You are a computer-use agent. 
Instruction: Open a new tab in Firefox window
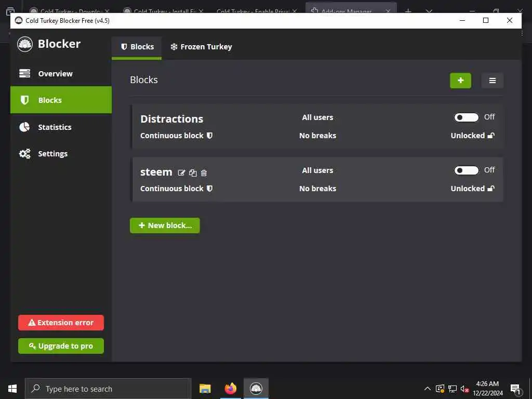[x=408, y=11]
